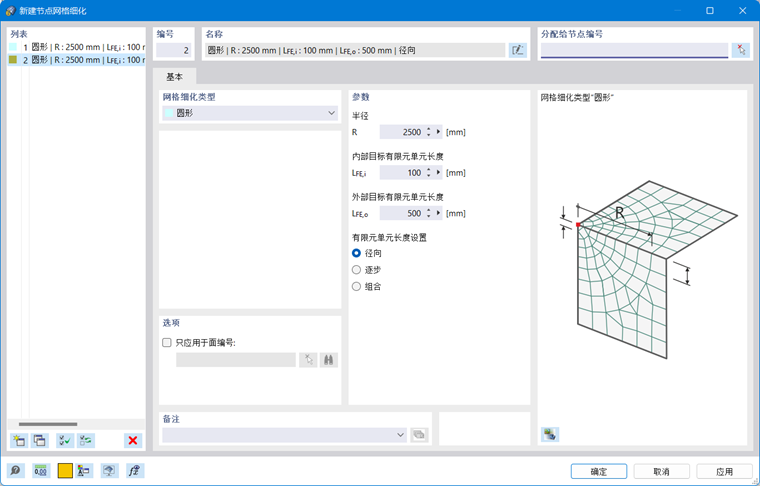Viewport: 760px width, 486px height.
Task: Click the units 0.00 icon
Action: pyautogui.click(x=41, y=470)
